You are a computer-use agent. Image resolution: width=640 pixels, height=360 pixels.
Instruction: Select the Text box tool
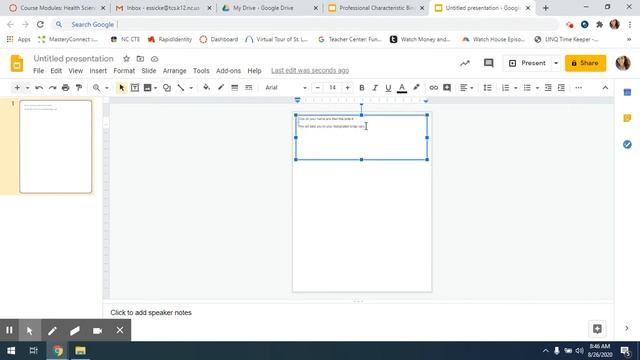(135, 88)
